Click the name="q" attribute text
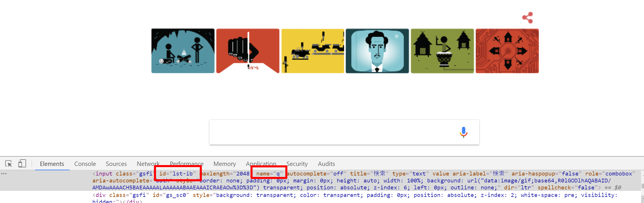The image size is (644, 203). click(x=269, y=174)
